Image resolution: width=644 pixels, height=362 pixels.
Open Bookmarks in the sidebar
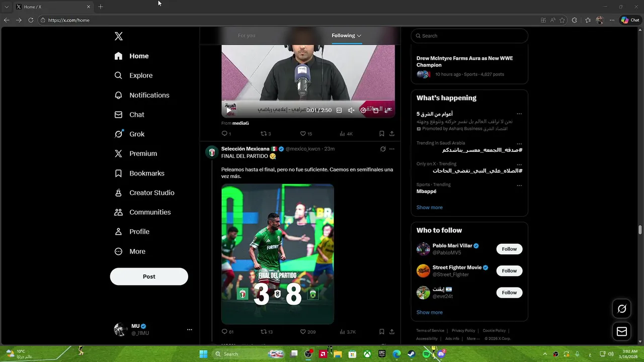[x=139, y=173]
